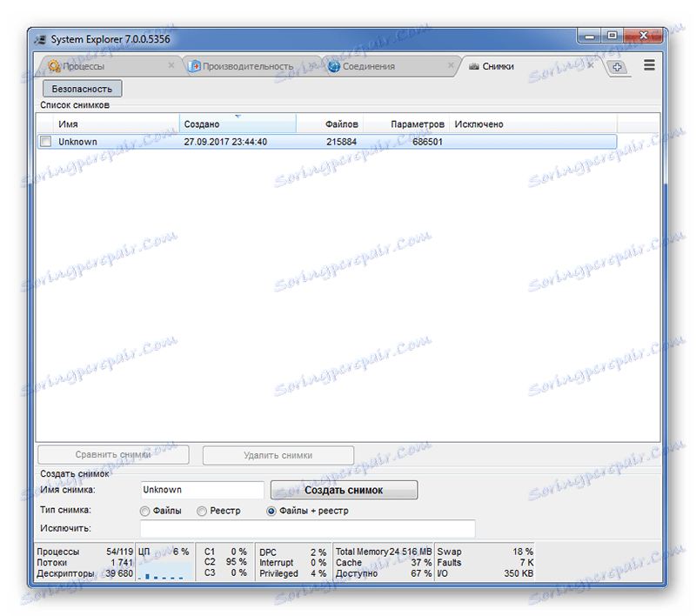Viewport: 696px width, 616px height.
Task: Close the Снимки tab
Action: point(591,65)
